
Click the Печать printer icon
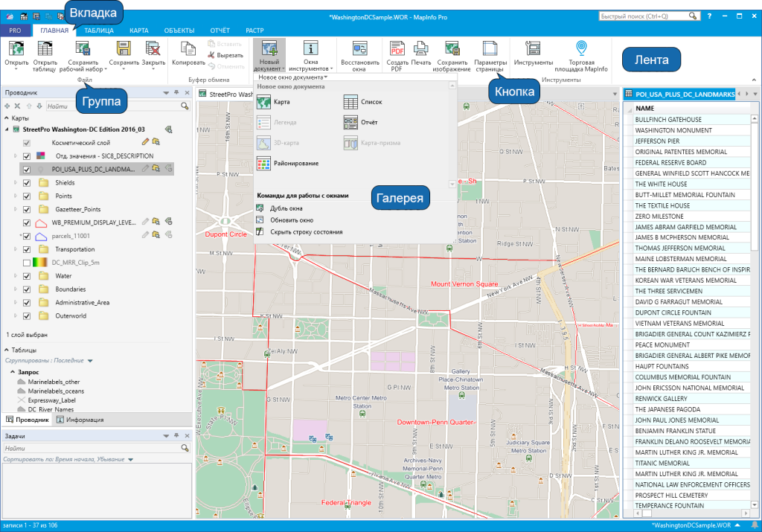click(421, 49)
